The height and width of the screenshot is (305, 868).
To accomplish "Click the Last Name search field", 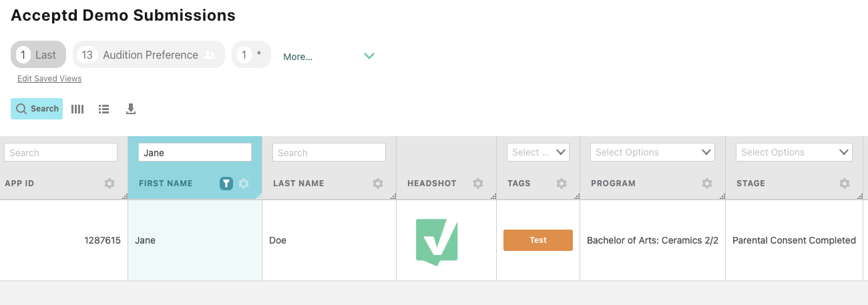I will pos(329,152).
